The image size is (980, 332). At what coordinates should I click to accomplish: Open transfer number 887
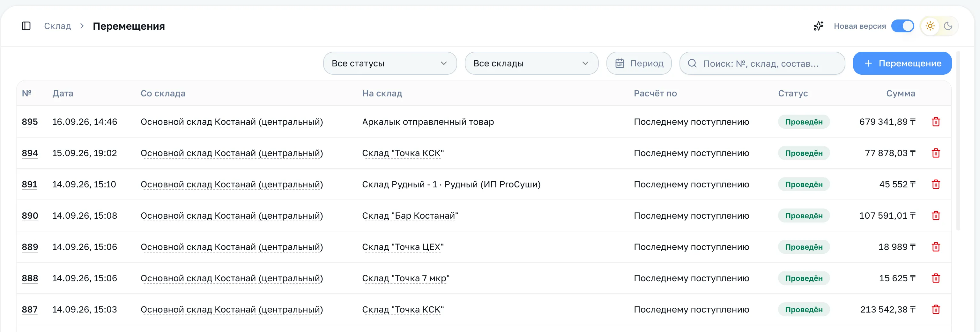[x=30, y=309]
